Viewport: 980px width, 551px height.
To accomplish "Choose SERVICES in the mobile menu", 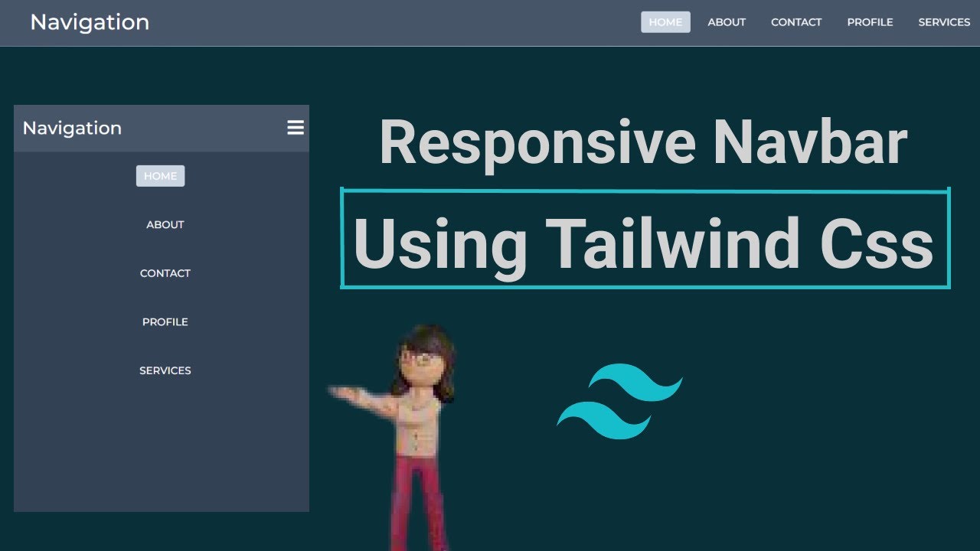I will (165, 370).
